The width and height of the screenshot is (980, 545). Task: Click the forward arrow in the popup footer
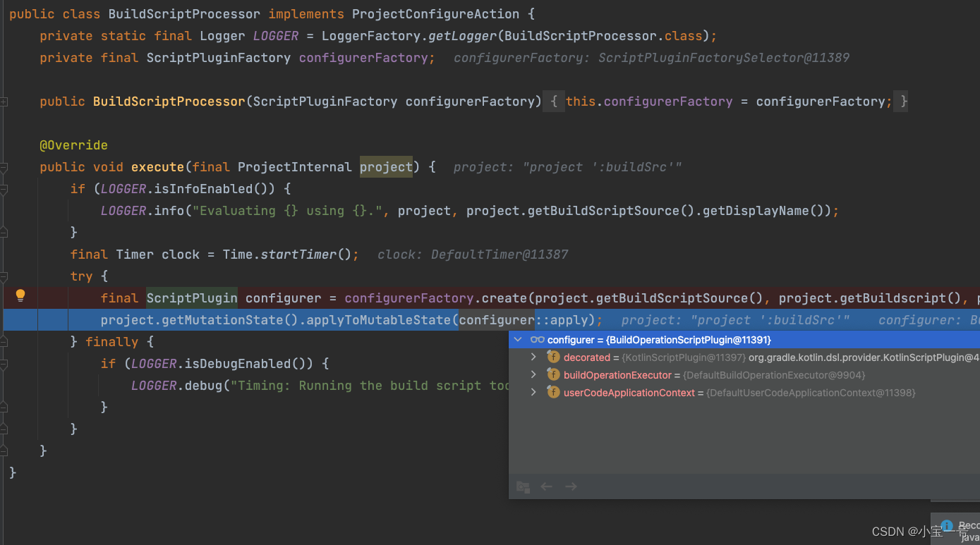tap(571, 486)
